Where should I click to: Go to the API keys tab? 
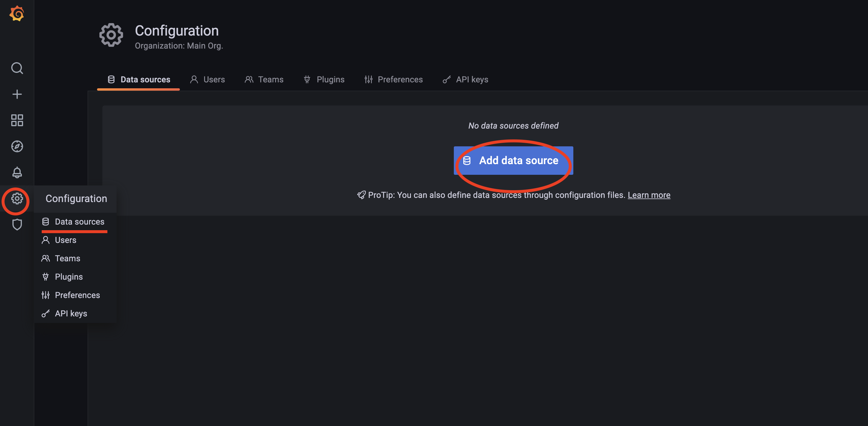coord(466,80)
